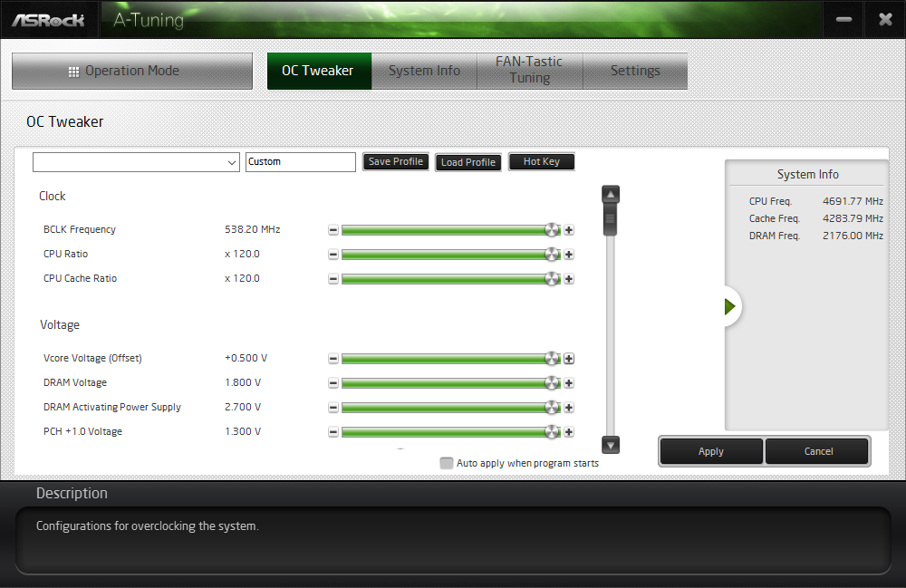Increase DRAM Activating Power Supply plus icon

pyautogui.click(x=569, y=408)
